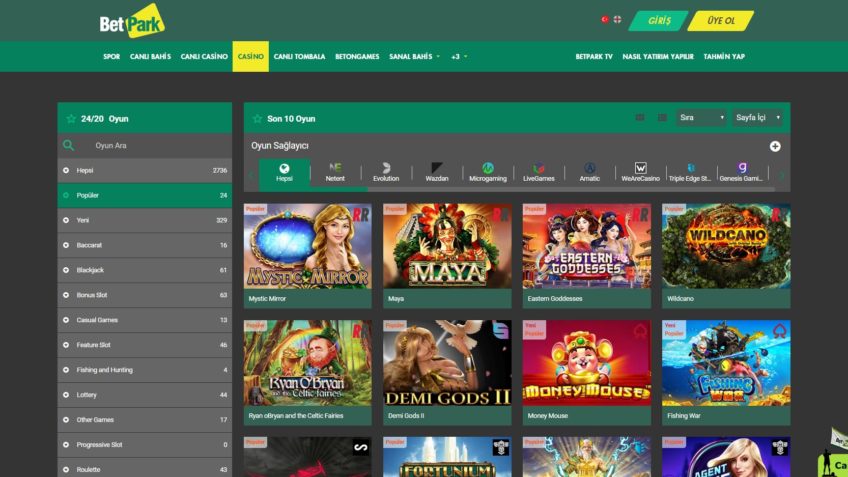Click the Üye Ol sign-up button
Screen dimensions: 848x477
click(x=721, y=21)
